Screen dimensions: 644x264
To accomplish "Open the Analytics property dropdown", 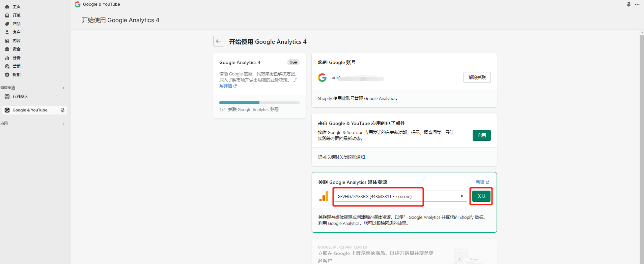I will [400, 196].
